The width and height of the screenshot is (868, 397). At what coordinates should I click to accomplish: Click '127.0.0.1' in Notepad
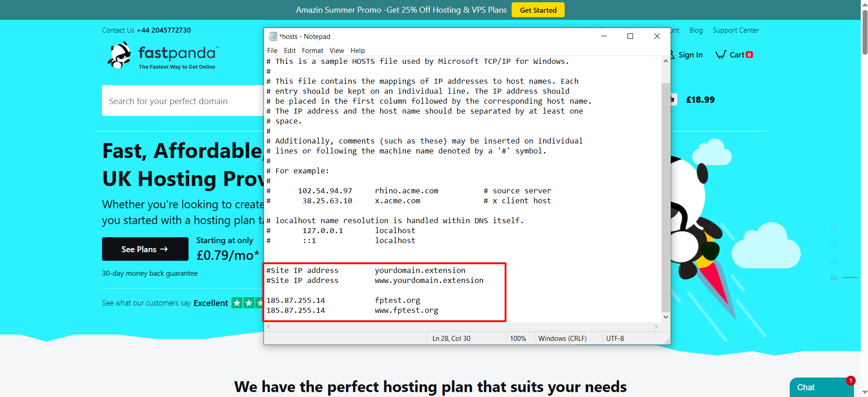323,230
